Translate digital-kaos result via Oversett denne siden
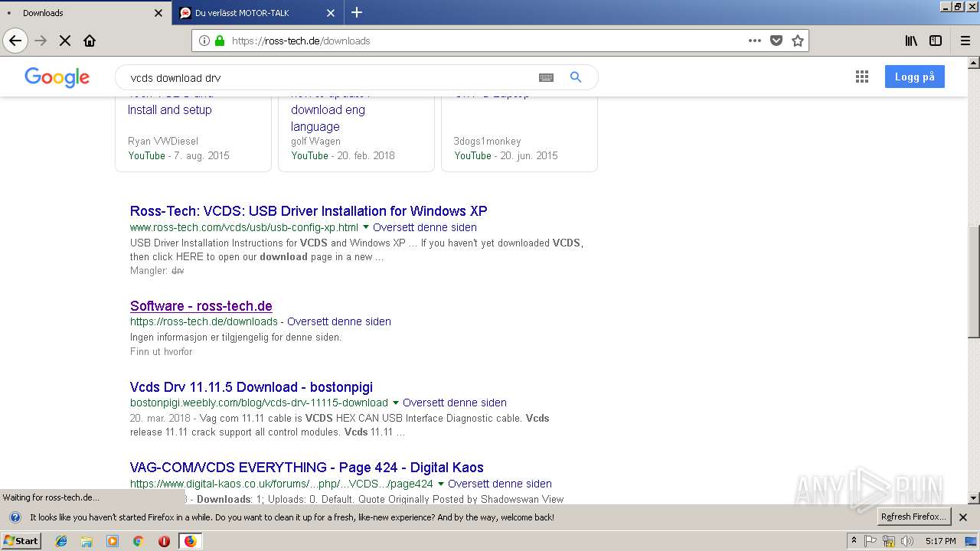This screenshot has width=980, height=551. pos(500,484)
